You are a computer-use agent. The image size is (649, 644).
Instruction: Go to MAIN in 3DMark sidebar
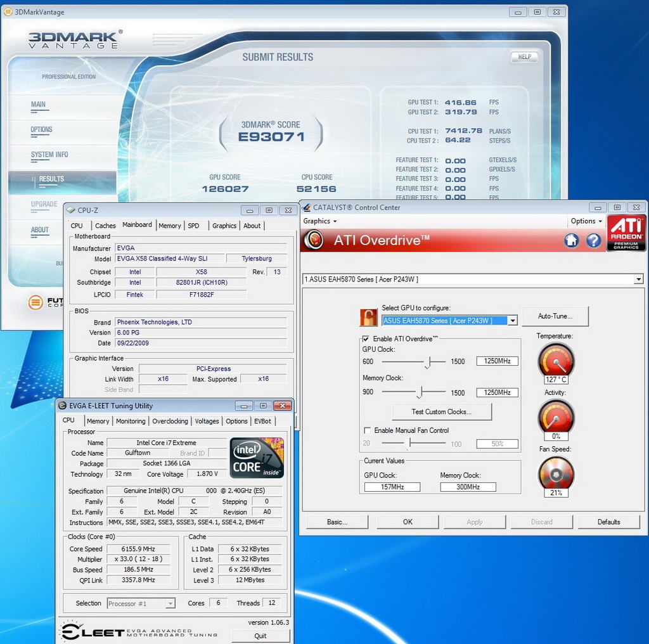39,105
